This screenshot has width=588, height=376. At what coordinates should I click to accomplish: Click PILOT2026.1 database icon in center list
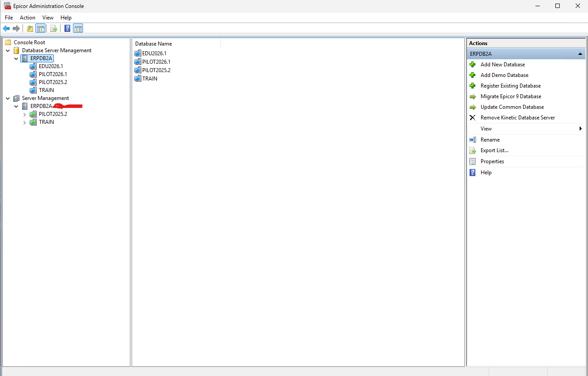point(138,62)
